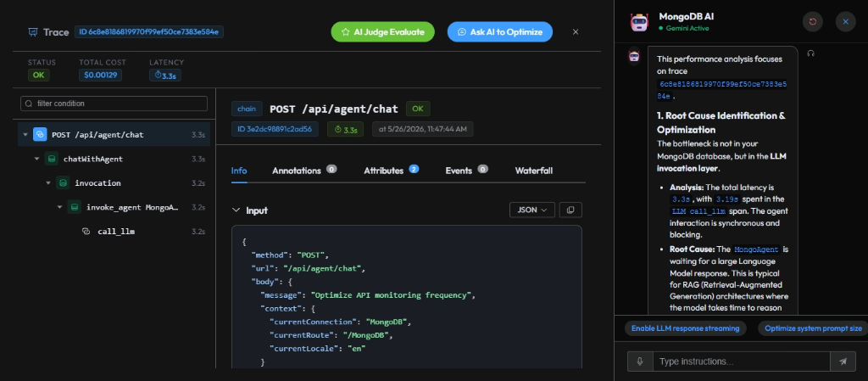Viewport: 868px width, 381px height.
Task: Send the message with the paper plane icon
Action: (x=843, y=361)
